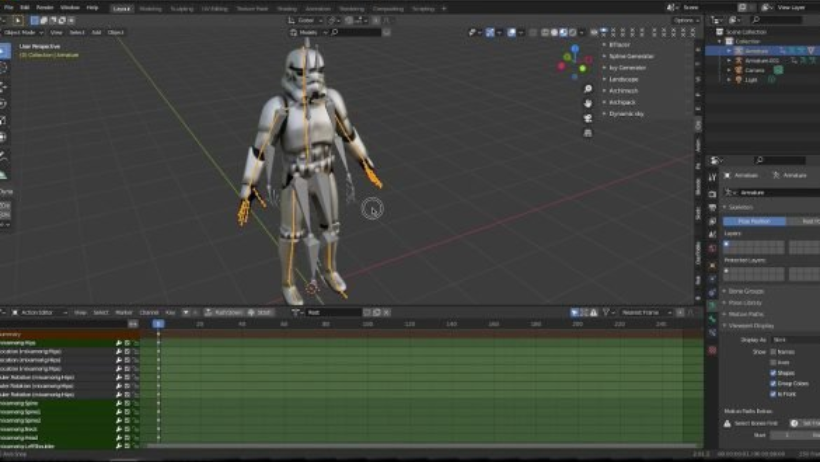The width and height of the screenshot is (820, 462).
Task: Click the action editor filter funnel icon
Action: (x=606, y=312)
